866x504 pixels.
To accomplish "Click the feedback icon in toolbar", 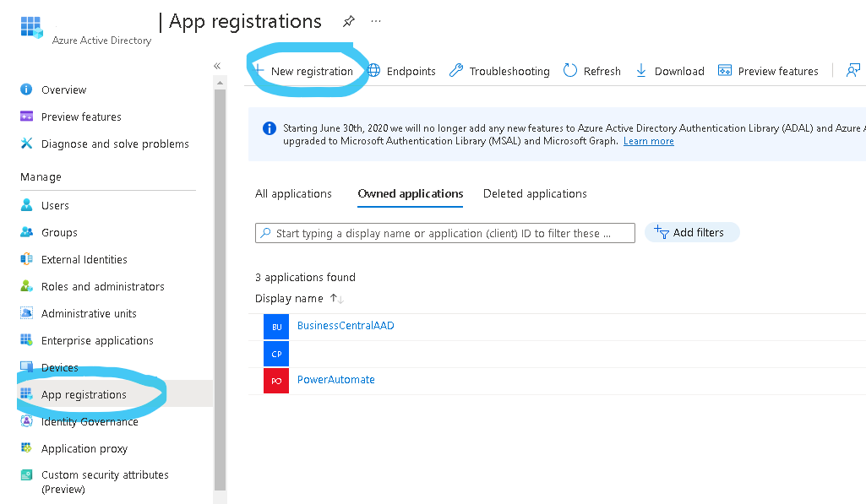I will pos(853,72).
